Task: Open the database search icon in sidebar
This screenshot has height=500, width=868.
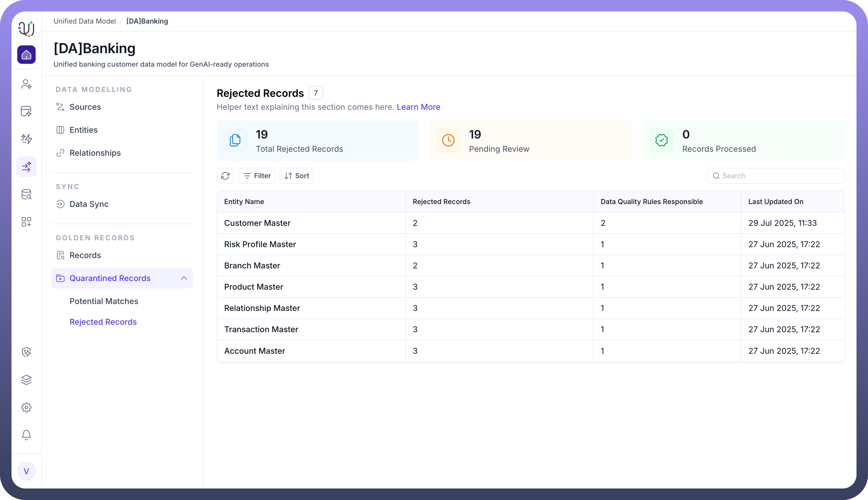Action: click(26, 194)
